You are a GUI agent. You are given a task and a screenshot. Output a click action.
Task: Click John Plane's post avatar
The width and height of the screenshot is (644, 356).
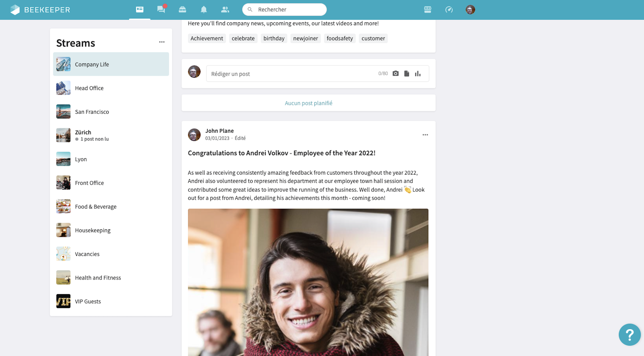tap(194, 135)
